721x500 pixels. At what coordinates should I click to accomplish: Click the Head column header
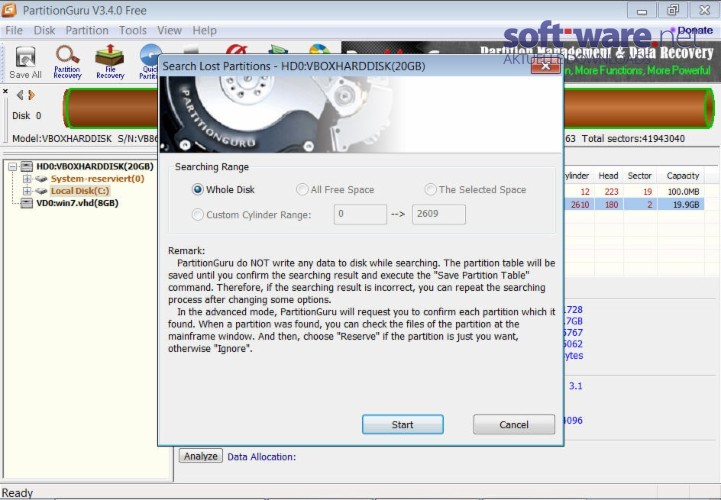608,176
